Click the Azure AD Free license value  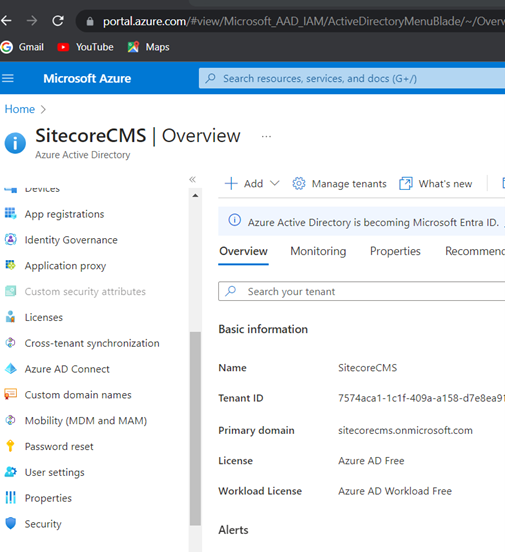tap(371, 460)
